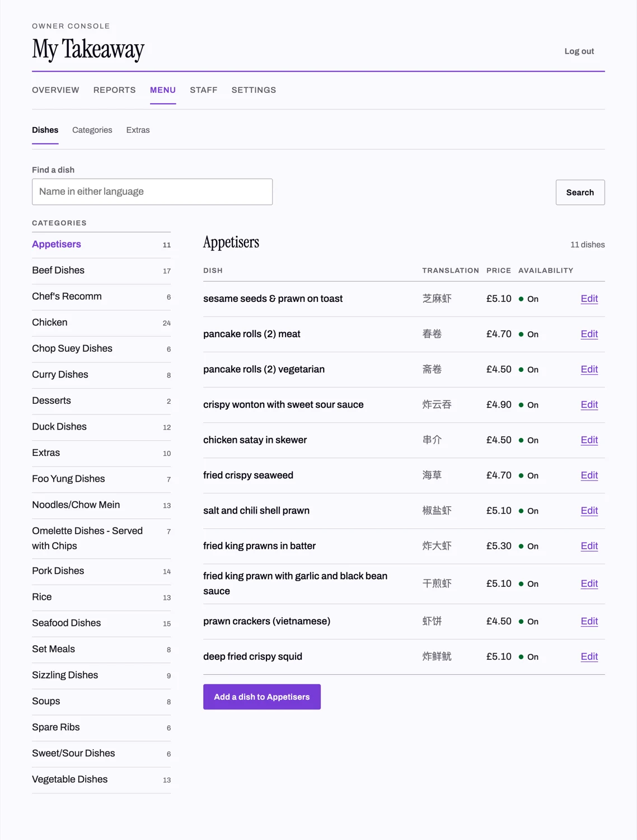
Task: Switch to the Categories sub-tab
Action: [92, 130]
